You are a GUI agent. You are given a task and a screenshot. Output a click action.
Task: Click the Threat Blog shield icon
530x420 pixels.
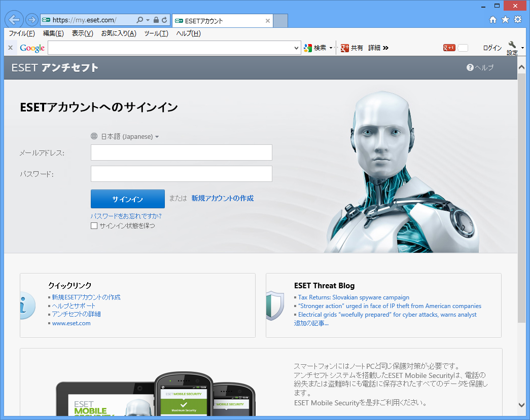[275, 306]
